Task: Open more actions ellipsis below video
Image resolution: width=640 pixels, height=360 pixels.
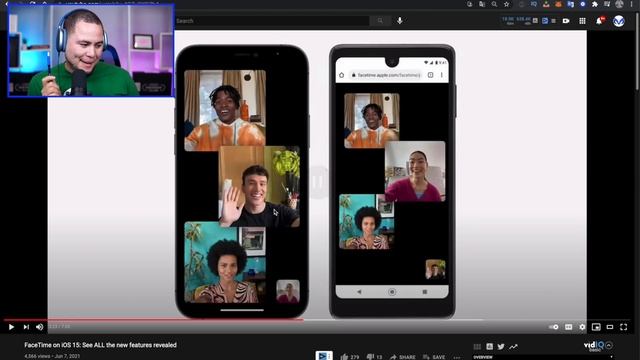Action: click(x=457, y=357)
